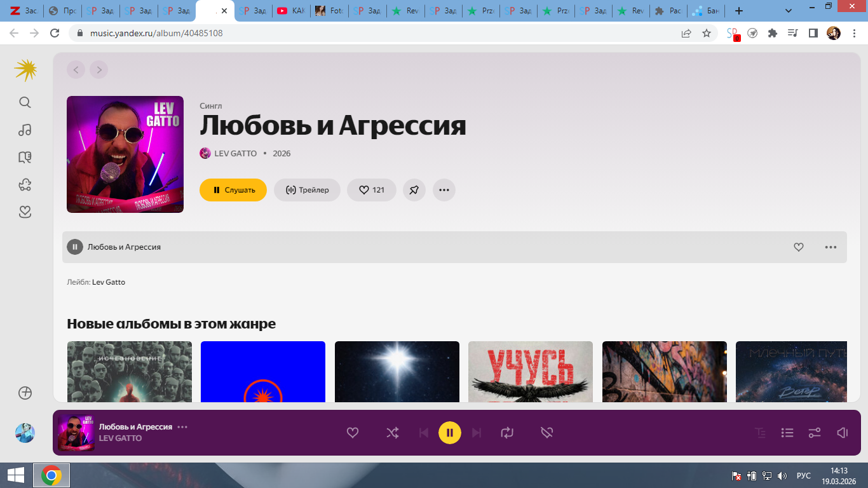Click the volume speaker icon in player
The width and height of the screenshot is (868, 488).
[842, 433]
